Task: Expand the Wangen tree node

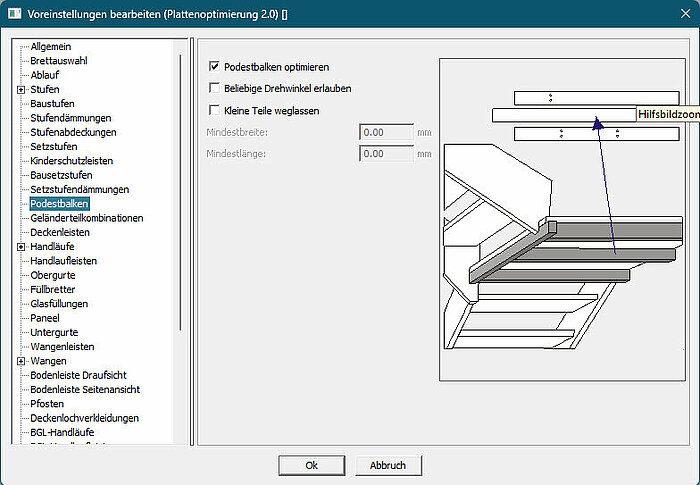Action: click(x=21, y=361)
